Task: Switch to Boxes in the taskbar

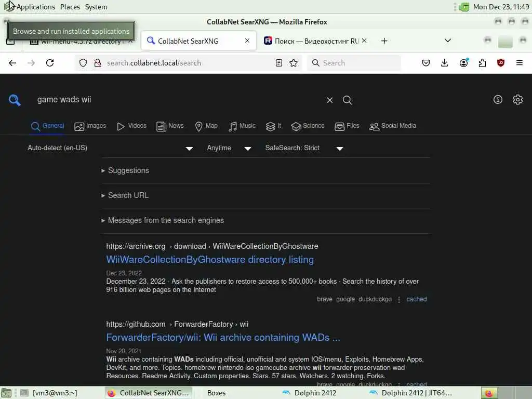Action: click(217, 393)
